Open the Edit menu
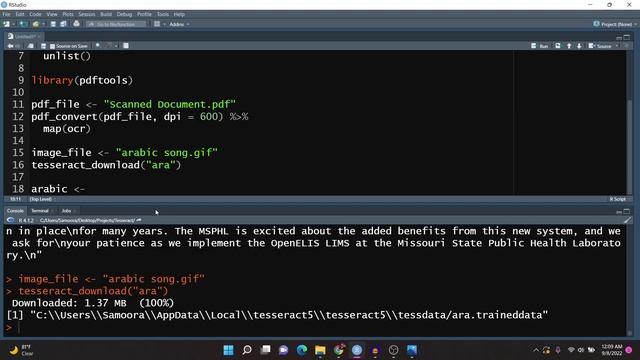The height and width of the screenshot is (360, 640). point(20,14)
